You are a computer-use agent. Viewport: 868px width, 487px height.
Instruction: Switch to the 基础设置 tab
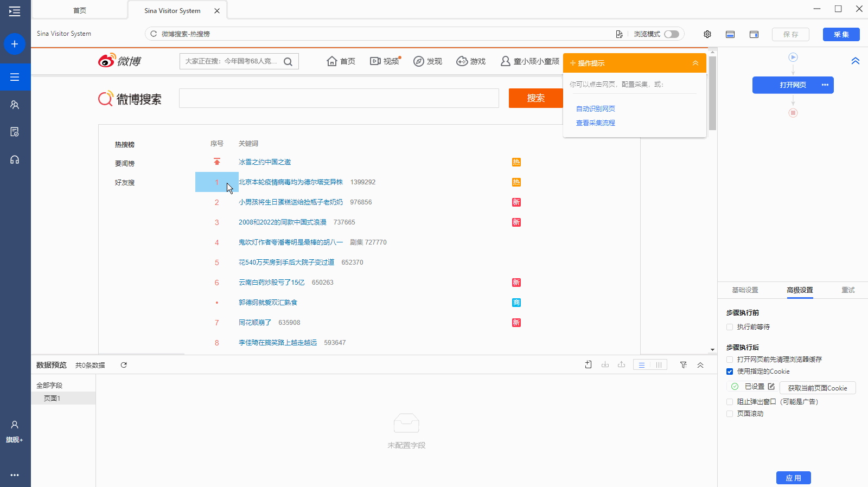pos(745,290)
